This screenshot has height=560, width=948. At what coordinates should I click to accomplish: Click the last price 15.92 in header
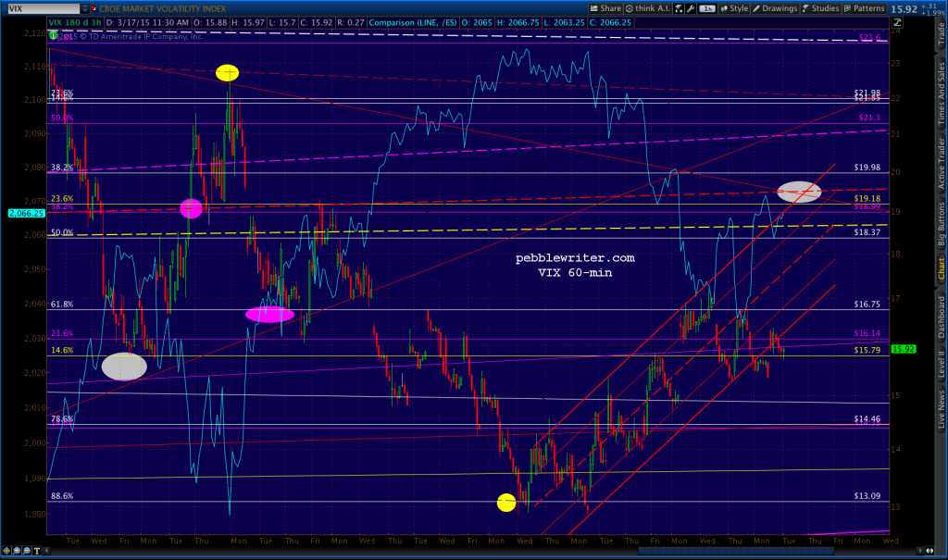[904, 9]
